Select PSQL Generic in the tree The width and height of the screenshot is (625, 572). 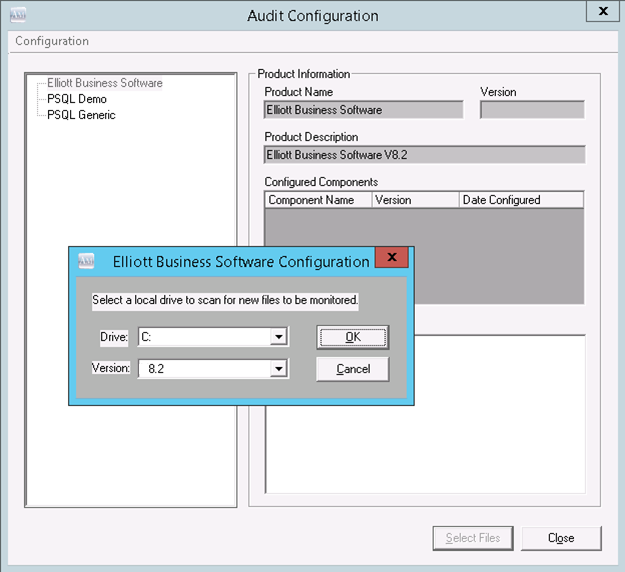coord(81,115)
